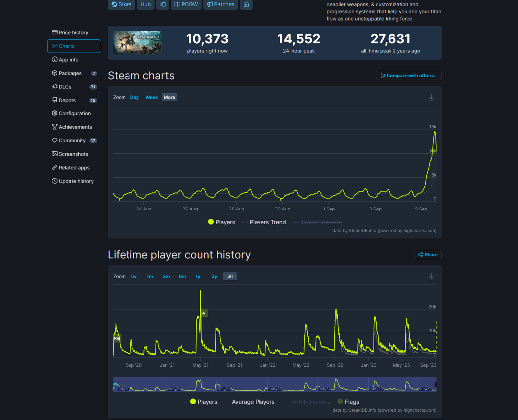Zoom lifetime chart to 3y

(214, 276)
